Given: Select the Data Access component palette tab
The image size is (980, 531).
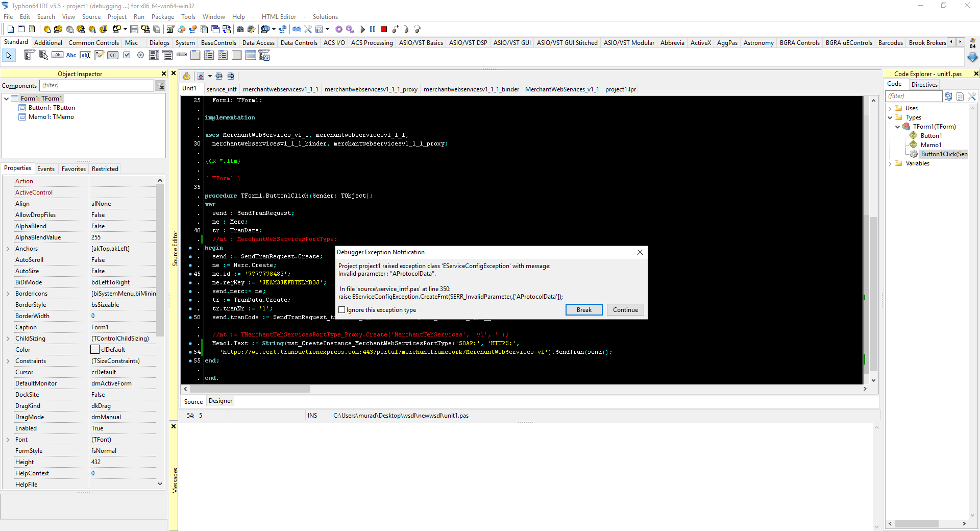Looking at the screenshot, I should 258,43.
